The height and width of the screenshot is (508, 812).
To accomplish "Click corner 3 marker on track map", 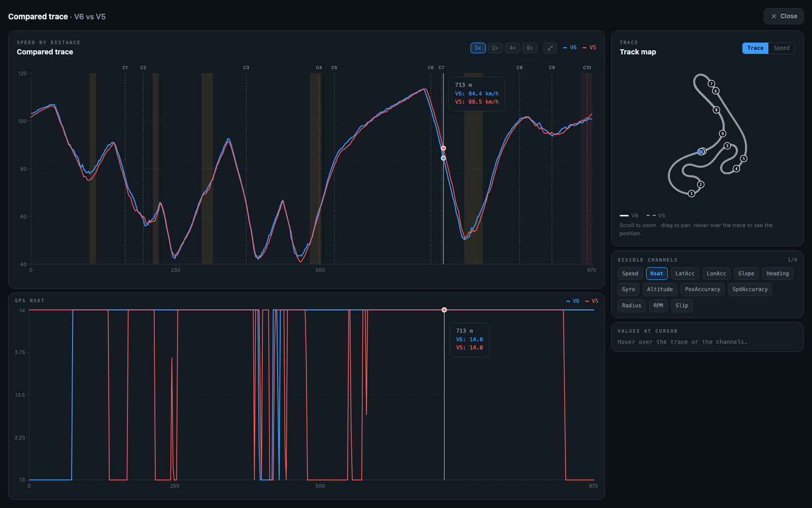I will [x=727, y=146].
